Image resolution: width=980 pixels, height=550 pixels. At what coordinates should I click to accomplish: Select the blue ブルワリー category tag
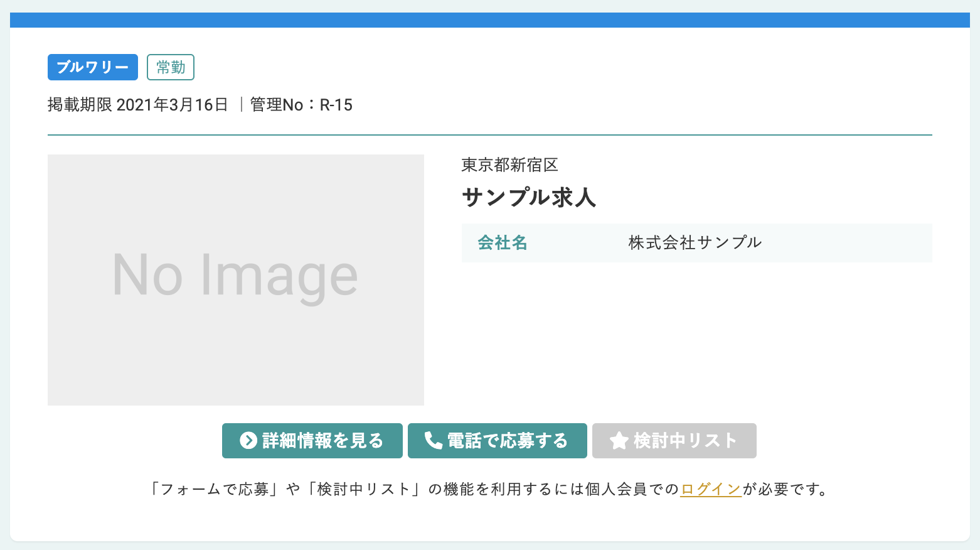[93, 67]
